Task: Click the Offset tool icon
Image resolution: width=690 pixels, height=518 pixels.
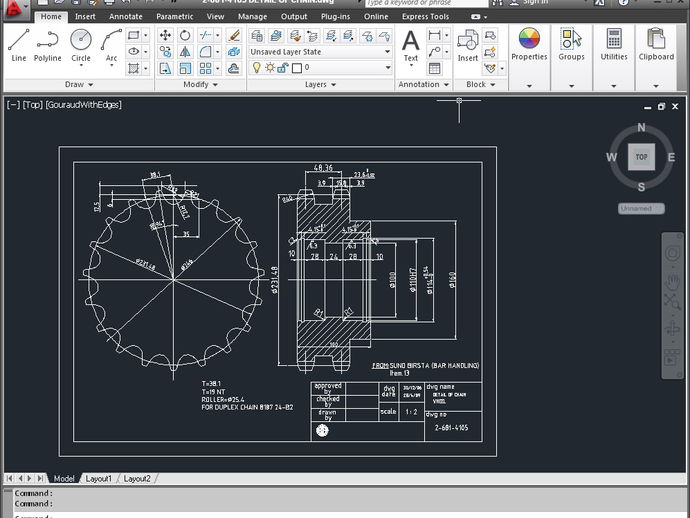Action: (234, 69)
